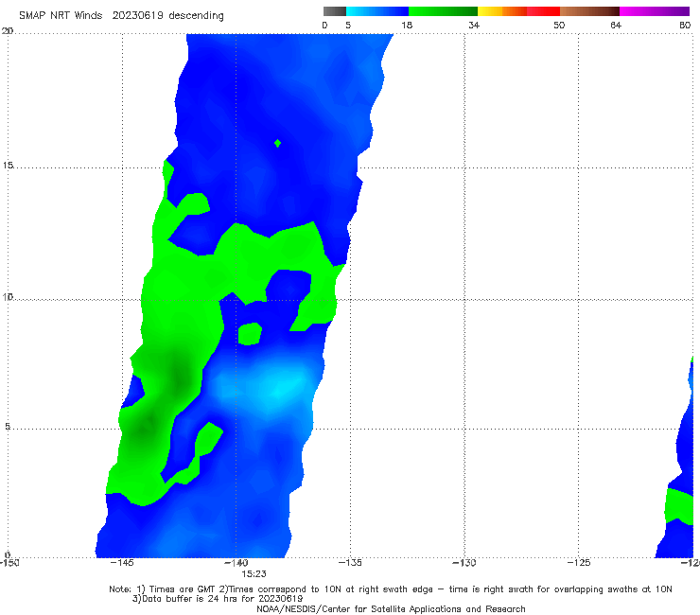700x615 pixels.
Task: Click the small green diamond near 16N
Action: (278, 144)
